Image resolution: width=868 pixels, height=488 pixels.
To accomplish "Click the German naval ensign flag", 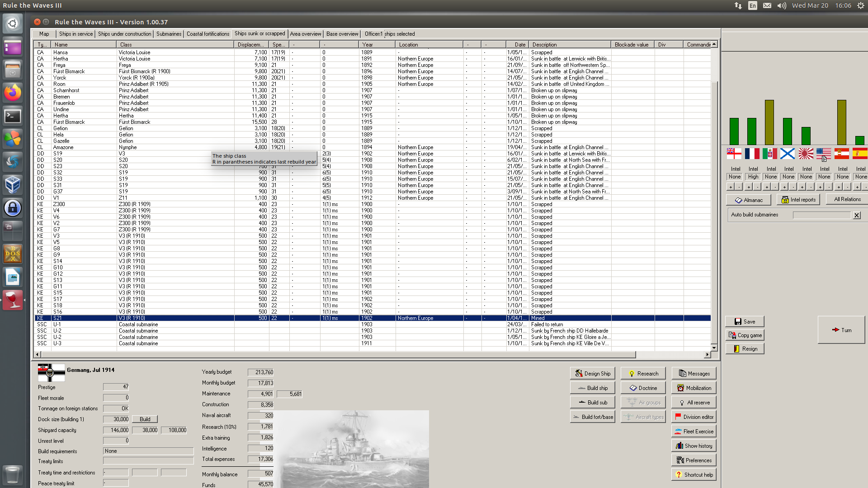I will (x=51, y=373).
